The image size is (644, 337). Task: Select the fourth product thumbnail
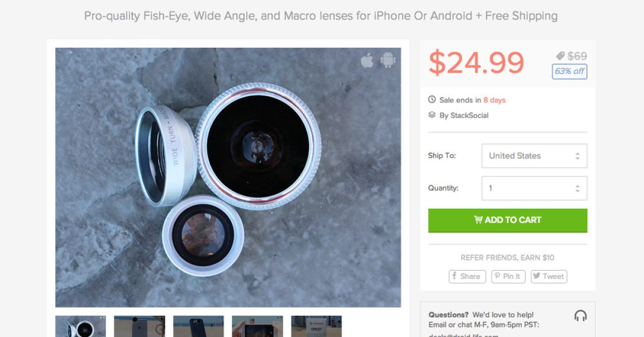[258, 326]
